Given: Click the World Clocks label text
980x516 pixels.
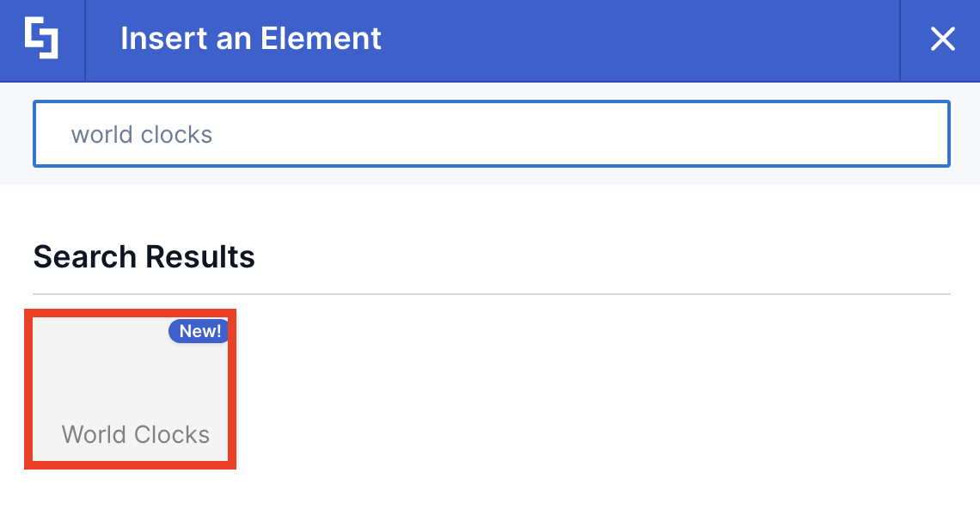Looking at the screenshot, I should [134, 434].
